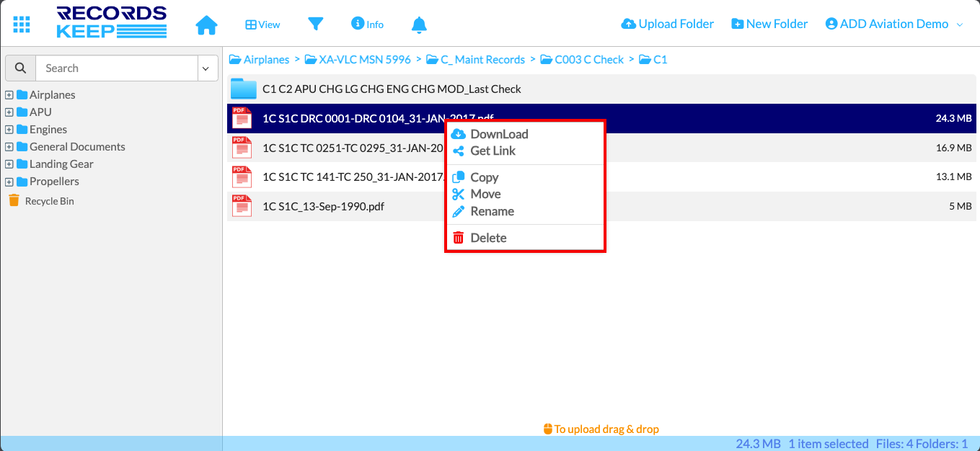Image resolution: width=980 pixels, height=451 pixels.
Task: Open the apps grid menu icon
Action: point(22,24)
